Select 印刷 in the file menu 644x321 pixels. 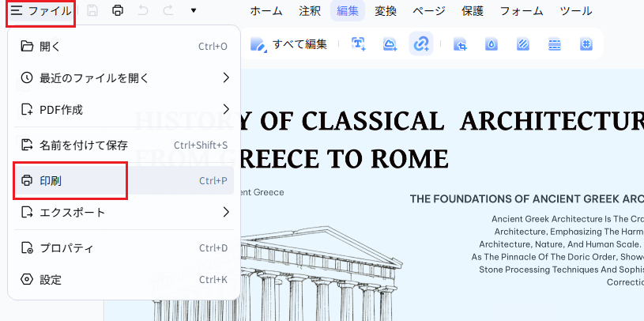(x=124, y=180)
